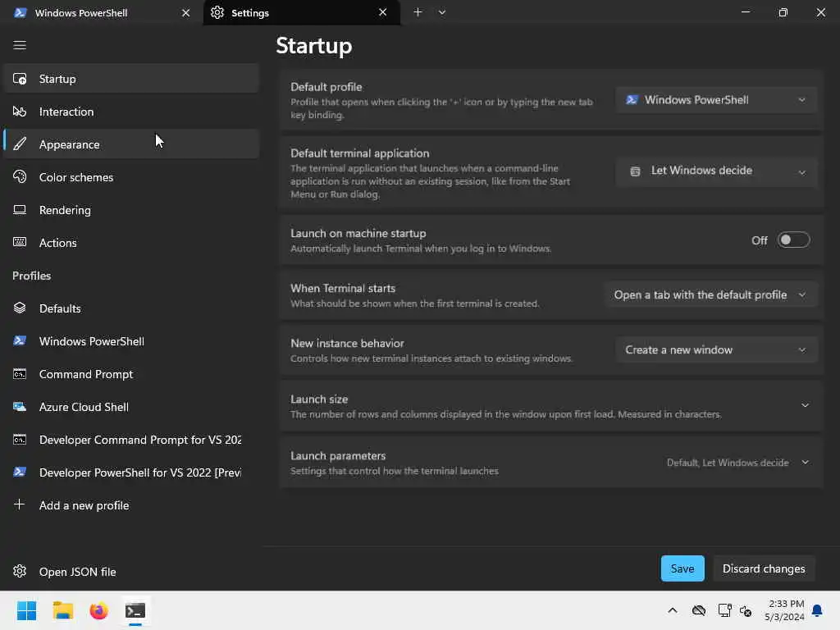
Task: Open the Windows Start menu
Action: click(x=26, y=610)
